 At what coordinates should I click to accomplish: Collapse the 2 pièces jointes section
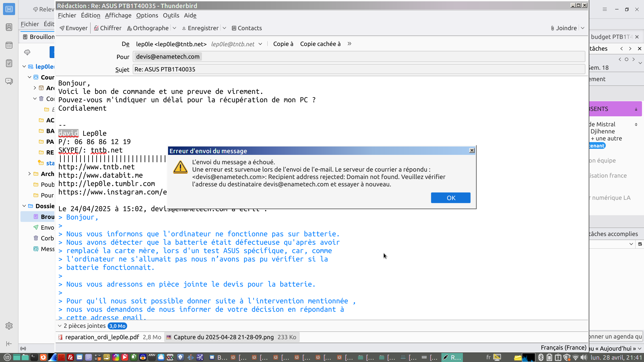pos(60,326)
